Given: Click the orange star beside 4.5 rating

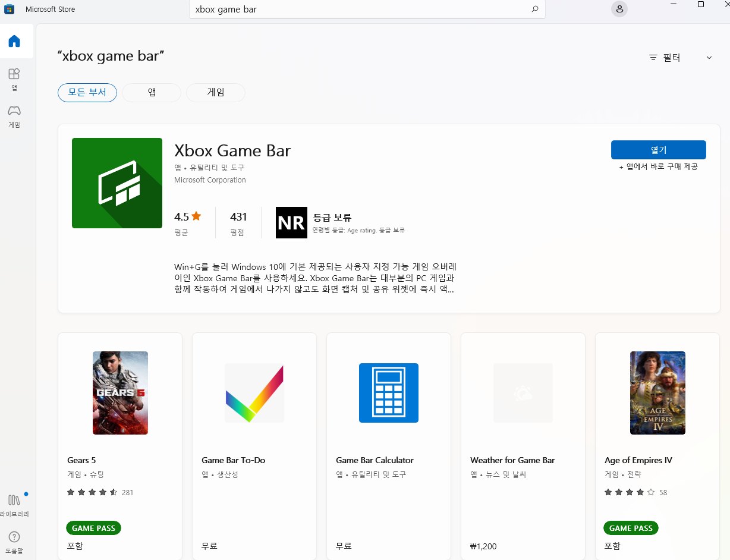Looking at the screenshot, I should 196,216.
